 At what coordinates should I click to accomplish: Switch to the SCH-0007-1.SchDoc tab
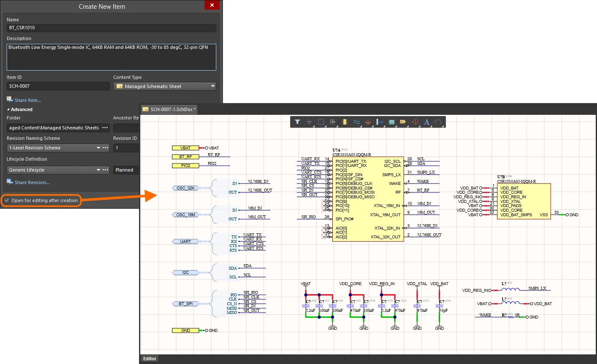tap(170, 109)
